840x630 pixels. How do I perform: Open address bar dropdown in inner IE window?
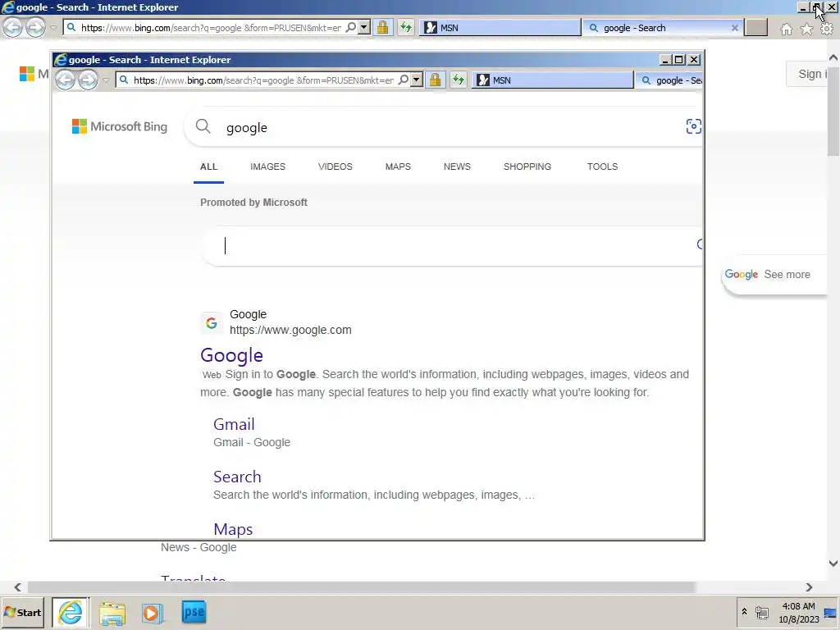coord(417,80)
